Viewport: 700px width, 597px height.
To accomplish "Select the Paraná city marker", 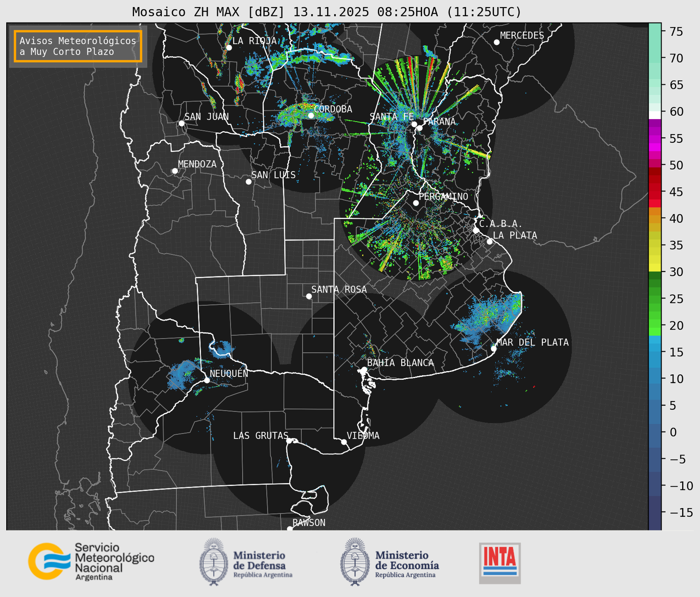I will 420,128.
